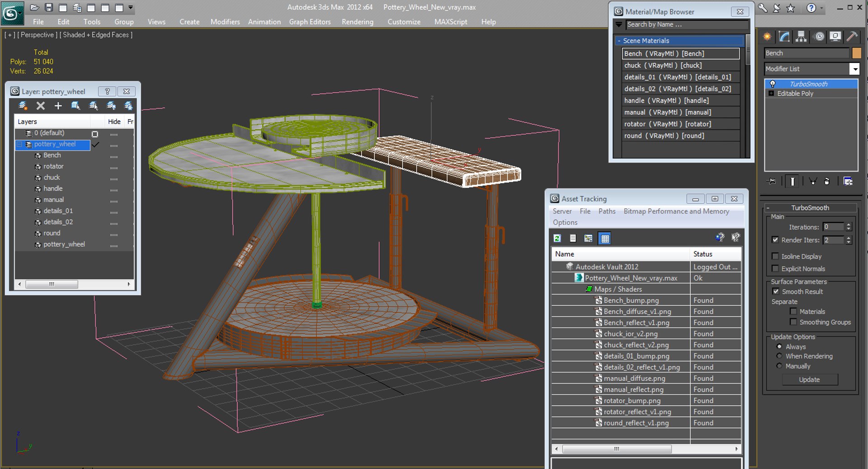Refresh the Asset Tracking list

[x=557, y=238]
